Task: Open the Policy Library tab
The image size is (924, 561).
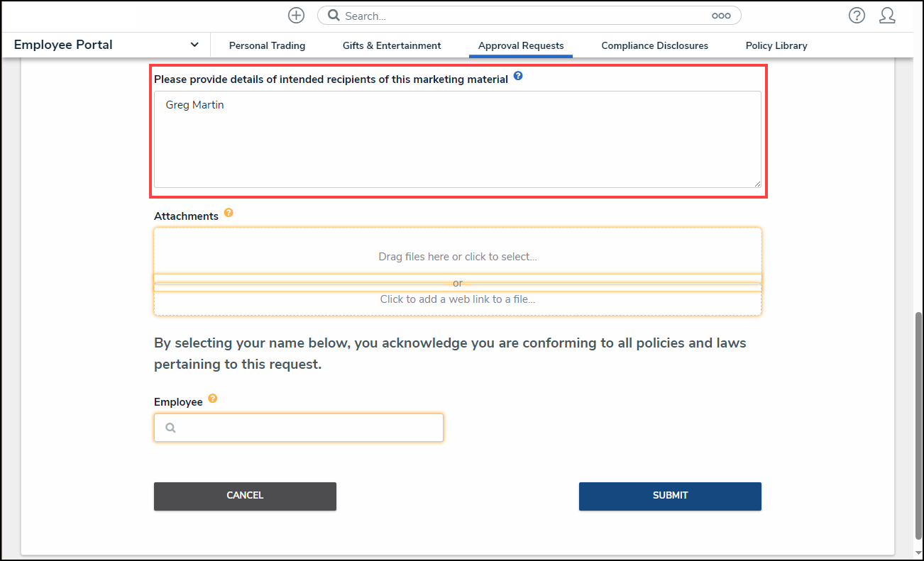Action: [776, 45]
